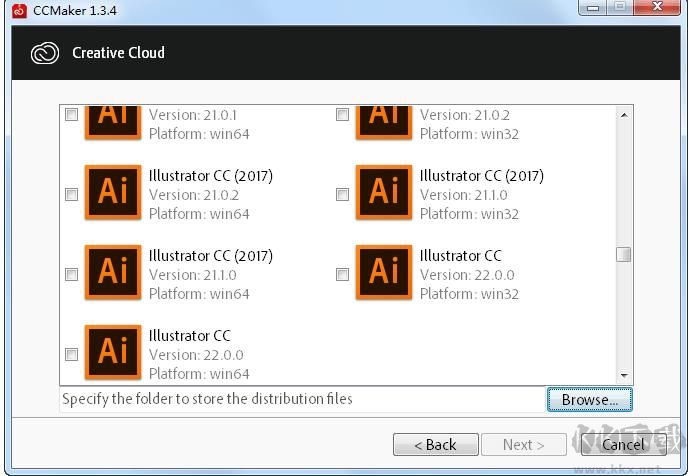Enable the Illustrator CC 22.0.0 win32 checkbox

point(342,274)
